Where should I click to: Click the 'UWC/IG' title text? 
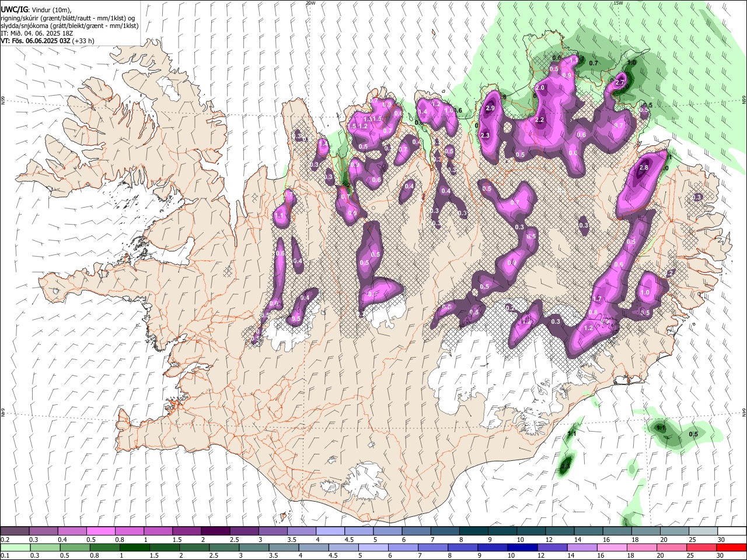(x=14, y=10)
